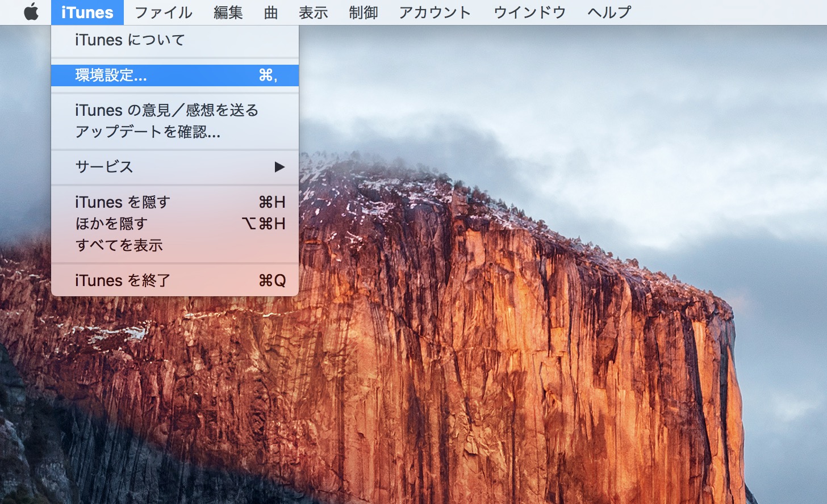Open the 制御 menu
The width and height of the screenshot is (827, 504).
click(363, 12)
